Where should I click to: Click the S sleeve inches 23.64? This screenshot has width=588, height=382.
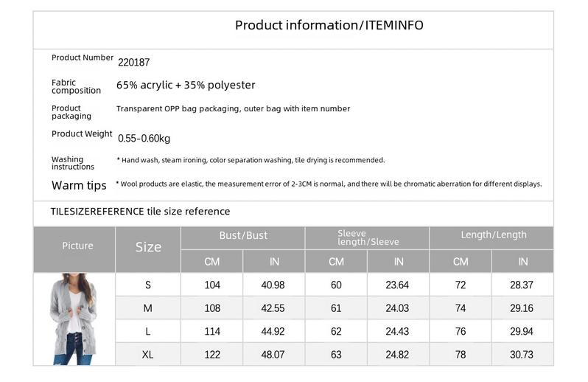point(397,285)
